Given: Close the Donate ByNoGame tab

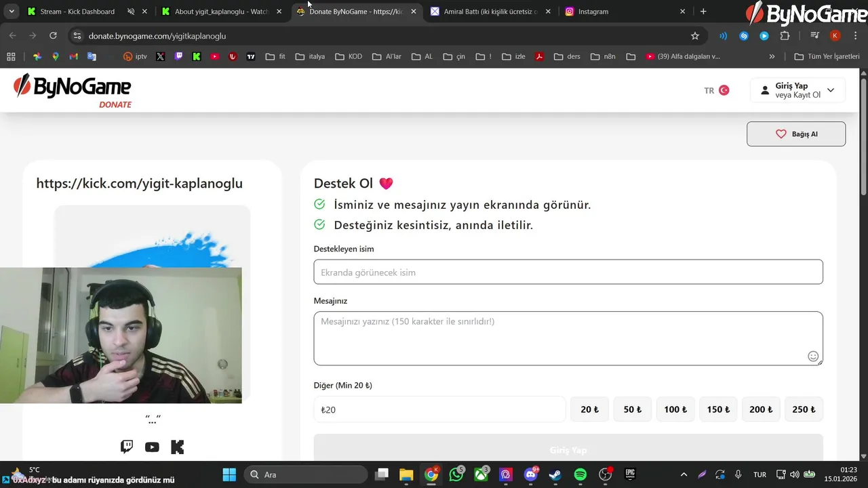Looking at the screenshot, I should point(414,12).
